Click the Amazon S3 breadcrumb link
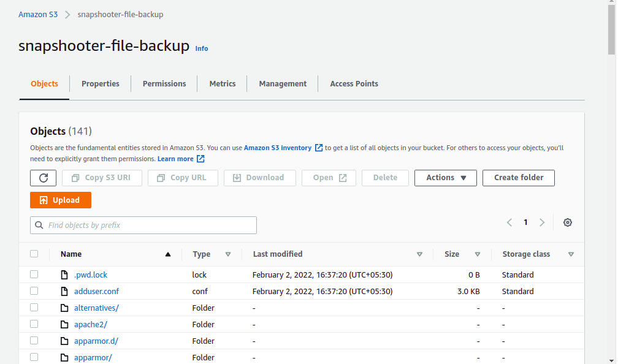618x364 pixels. (38, 14)
